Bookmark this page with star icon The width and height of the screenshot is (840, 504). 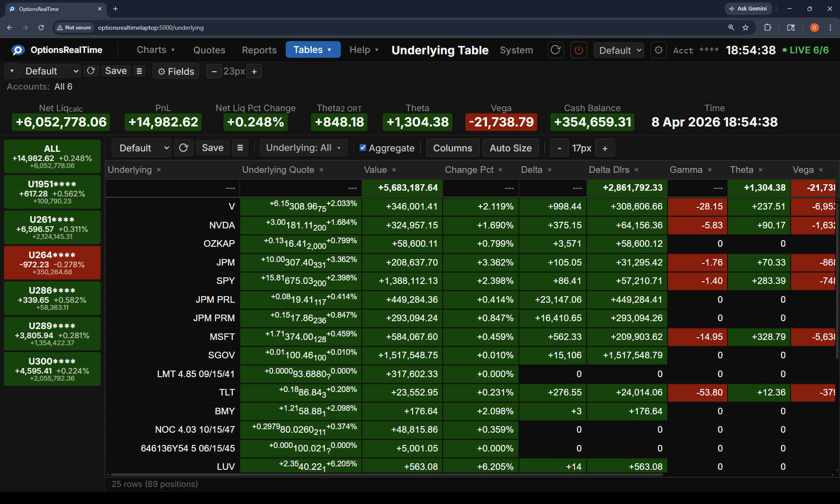click(745, 28)
